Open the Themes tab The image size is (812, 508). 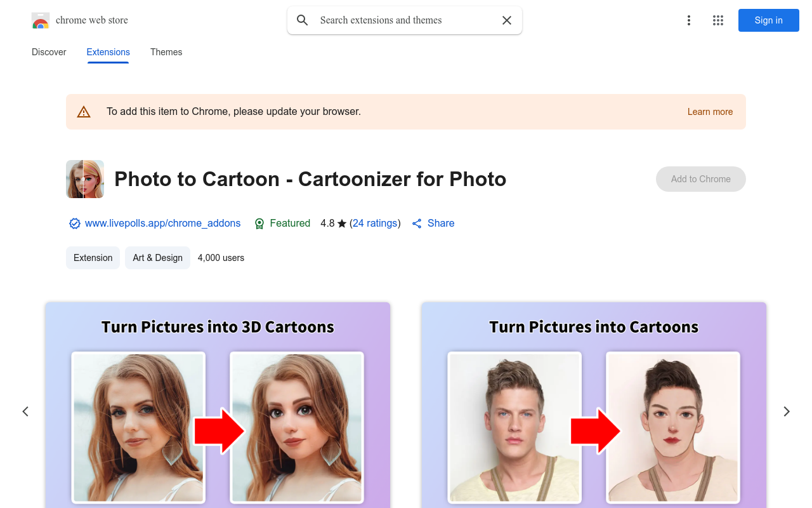[166, 52]
